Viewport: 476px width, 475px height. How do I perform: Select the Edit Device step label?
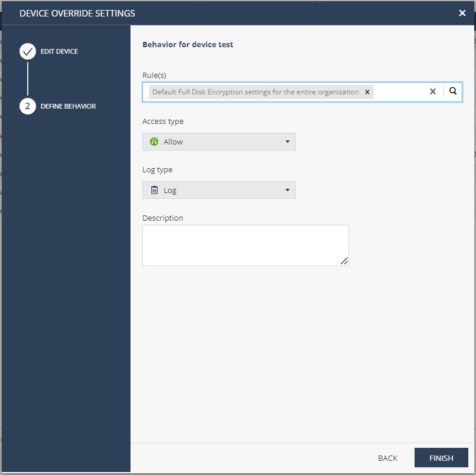pyautogui.click(x=59, y=51)
